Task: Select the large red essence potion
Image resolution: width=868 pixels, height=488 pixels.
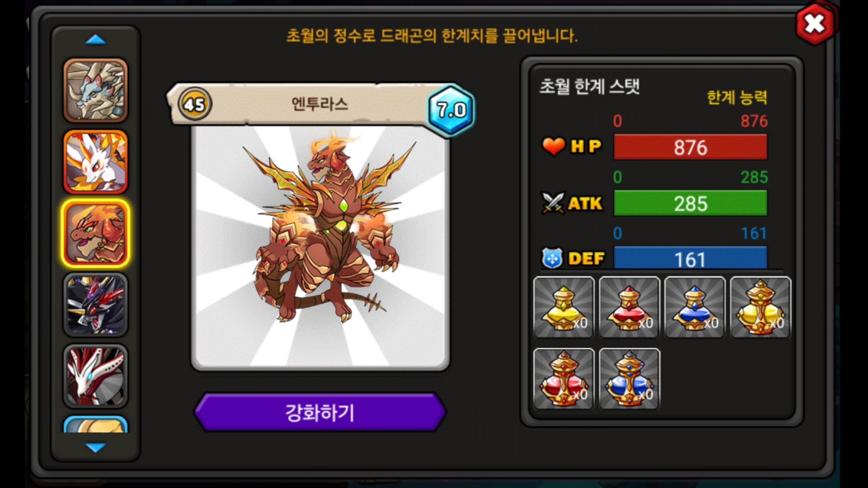Action: 564,379
